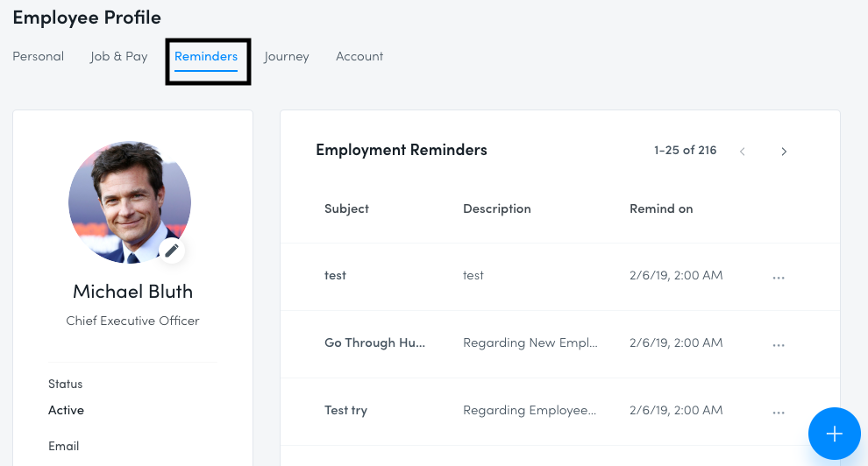Open the 'Test try' reminder
This screenshot has width=868, height=466.
click(x=560, y=412)
